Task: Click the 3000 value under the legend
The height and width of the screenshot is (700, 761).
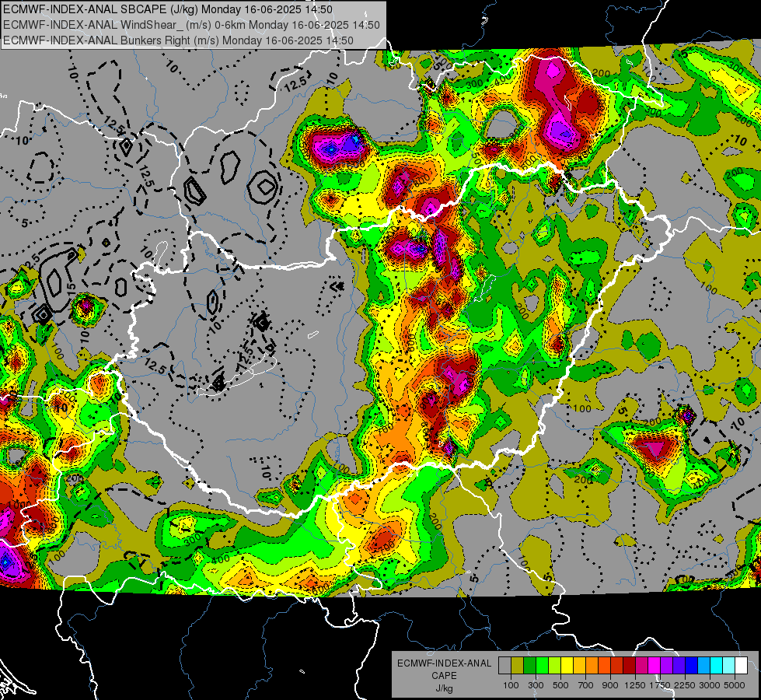Action: [710, 685]
